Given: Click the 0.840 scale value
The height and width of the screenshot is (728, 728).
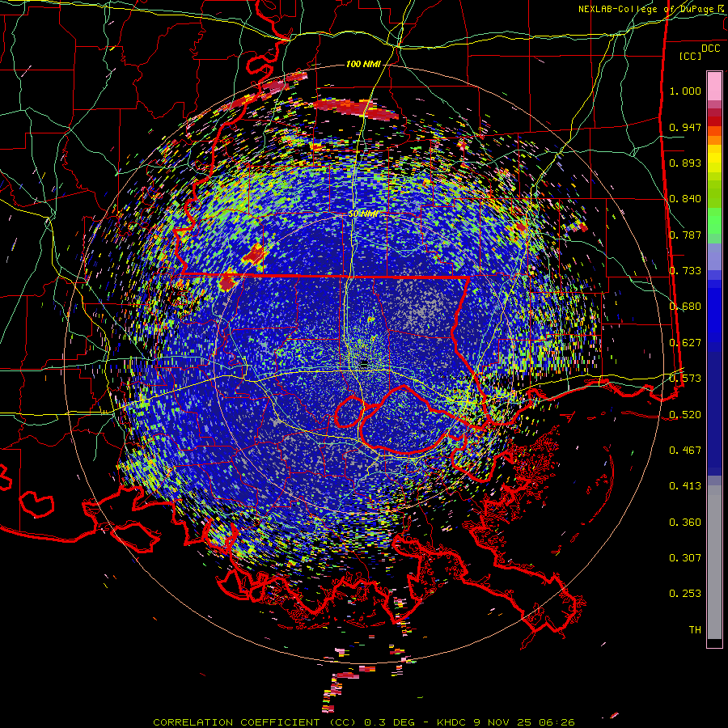Looking at the screenshot, I should click(685, 199).
